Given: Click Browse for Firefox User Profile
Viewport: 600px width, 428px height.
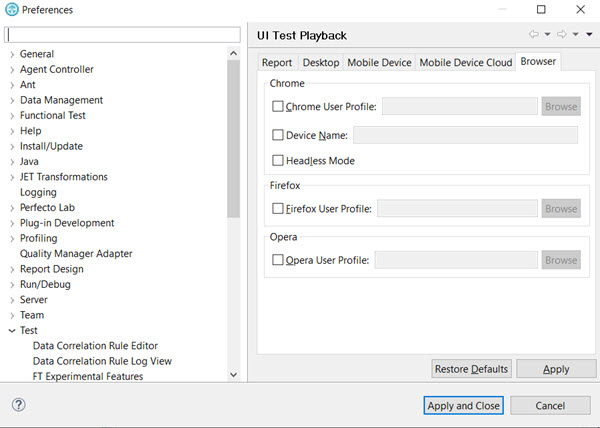Looking at the screenshot, I should (x=561, y=208).
